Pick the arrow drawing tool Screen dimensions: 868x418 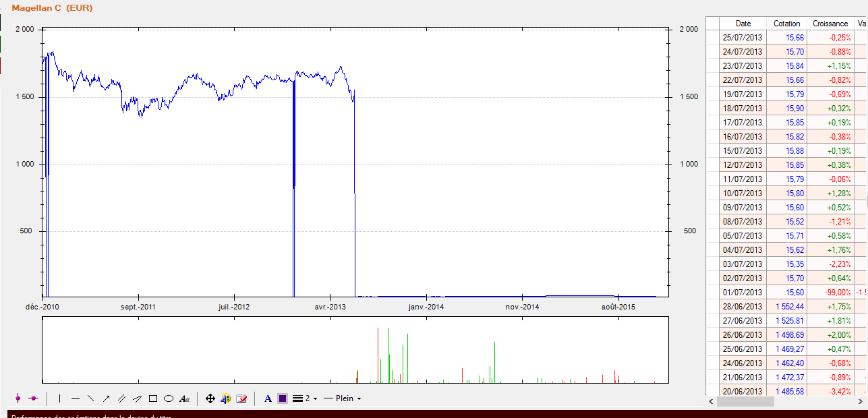pyautogui.click(x=106, y=398)
